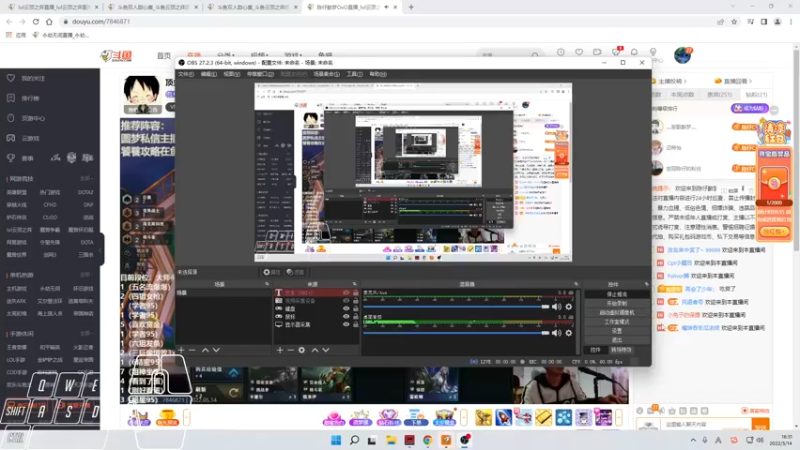Open the favorites heart icon in Douyu header

click(x=579, y=52)
